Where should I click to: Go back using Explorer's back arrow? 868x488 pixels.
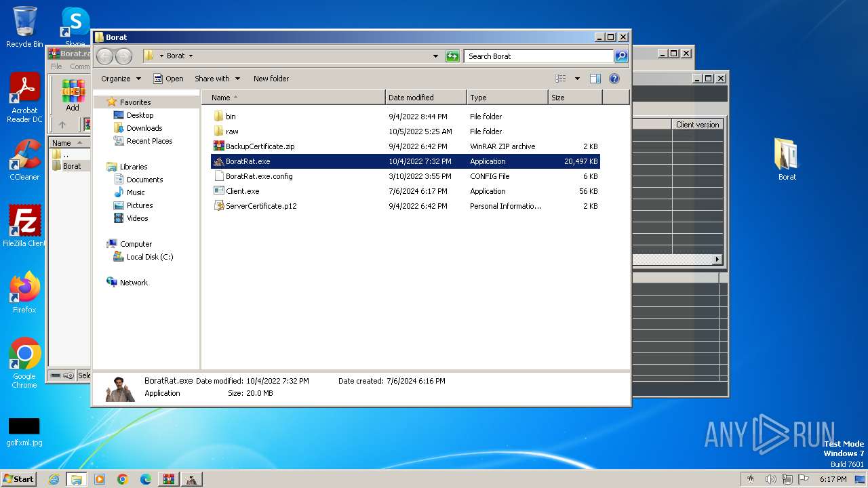(x=104, y=56)
